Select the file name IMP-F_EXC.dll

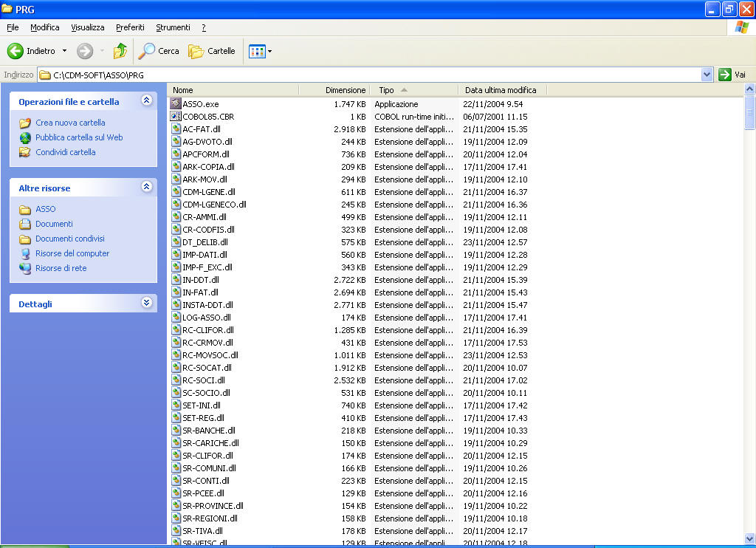[x=207, y=267]
